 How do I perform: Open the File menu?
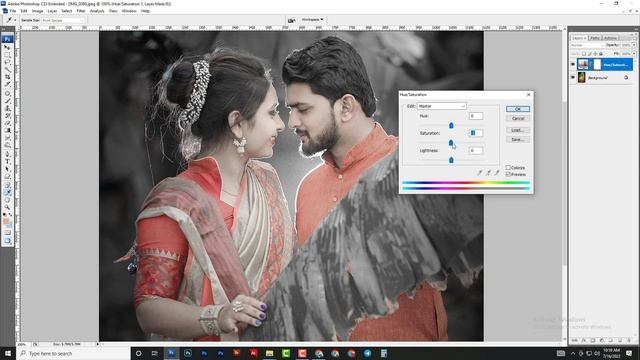(x=13, y=11)
